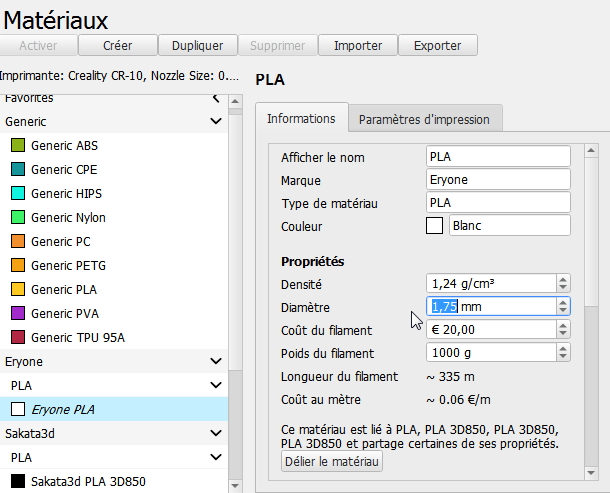The height and width of the screenshot is (493, 610).
Task: Collapse the Generic materials group
Action: point(215,121)
